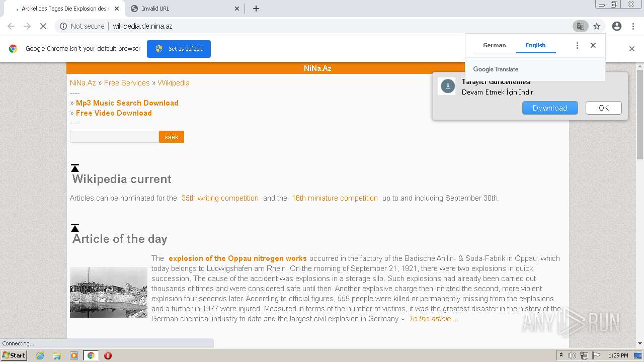The width and height of the screenshot is (644, 362).
Task: Stop page loading with the X button
Action: tap(43, 26)
